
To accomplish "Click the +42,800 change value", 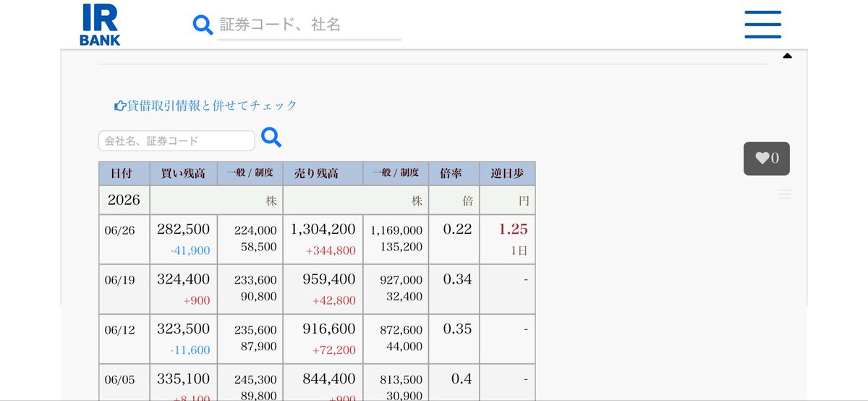I will pyautogui.click(x=334, y=300).
